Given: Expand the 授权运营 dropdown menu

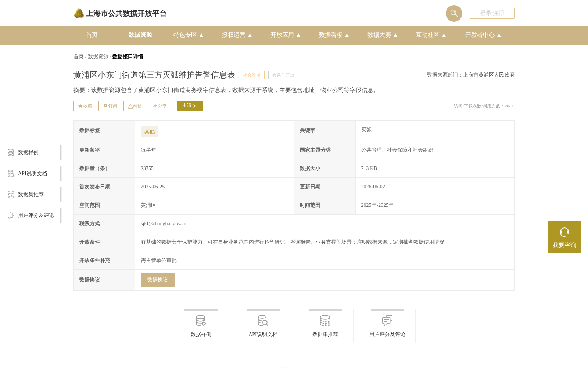Looking at the screenshot, I should click(x=237, y=35).
